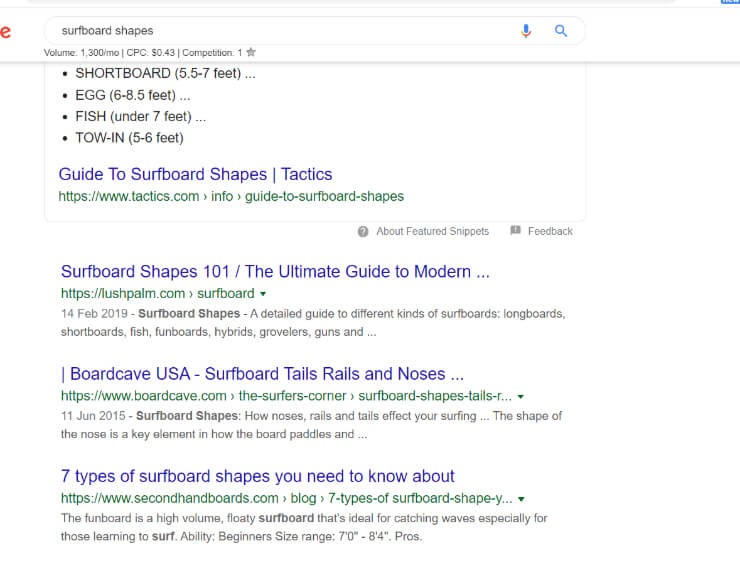Click the partial Google logo letter
740x568 pixels.
point(5,32)
